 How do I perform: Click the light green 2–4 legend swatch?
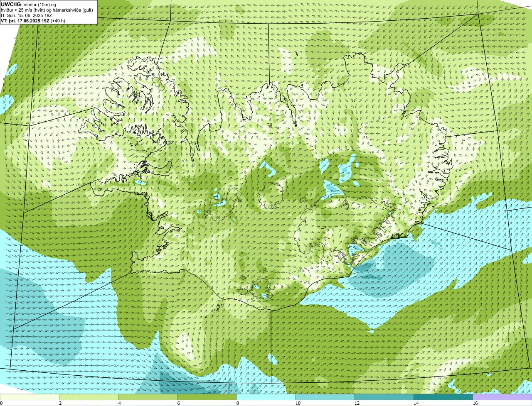pyautogui.click(x=89, y=397)
